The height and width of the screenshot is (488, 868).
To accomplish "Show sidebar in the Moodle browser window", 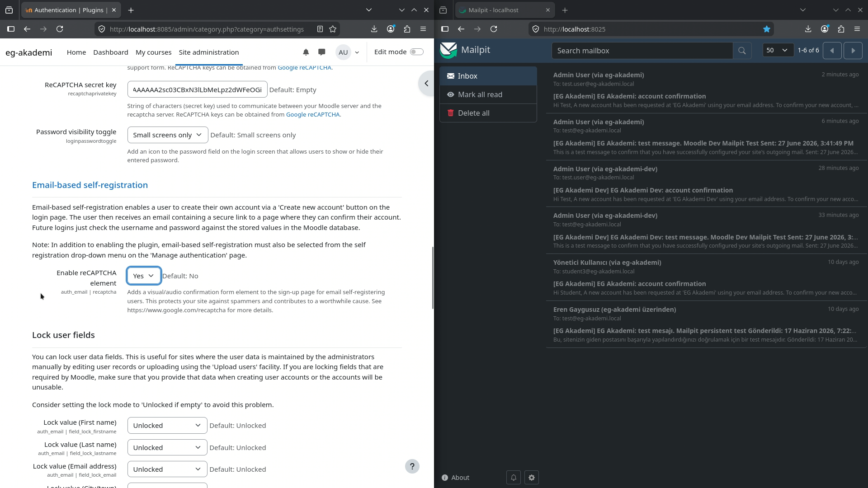I will coord(11,29).
